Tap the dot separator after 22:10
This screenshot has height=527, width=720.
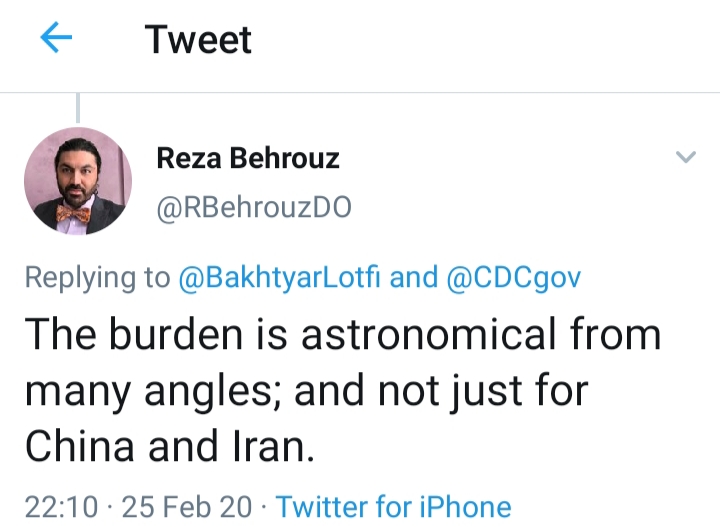coord(109,507)
